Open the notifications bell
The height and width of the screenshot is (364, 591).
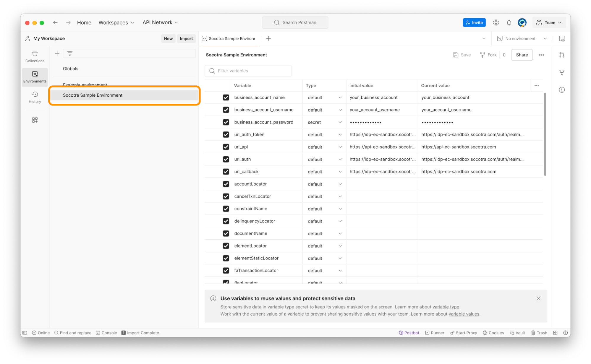click(x=509, y=22)
